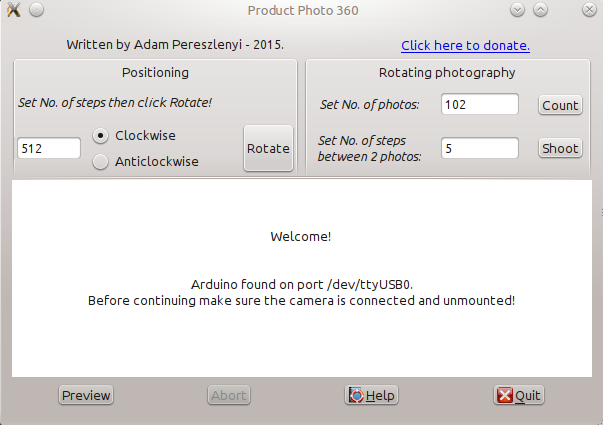
Task: Select the Anticlockwise rotation option
Action: point(101,161)
